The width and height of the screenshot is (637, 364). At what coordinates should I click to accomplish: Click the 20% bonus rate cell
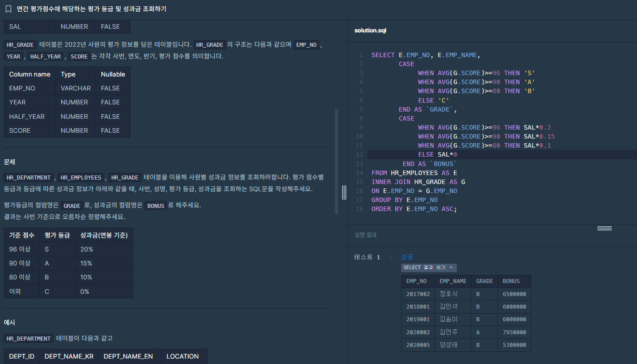pyautogui.click(x=104, y=249)
